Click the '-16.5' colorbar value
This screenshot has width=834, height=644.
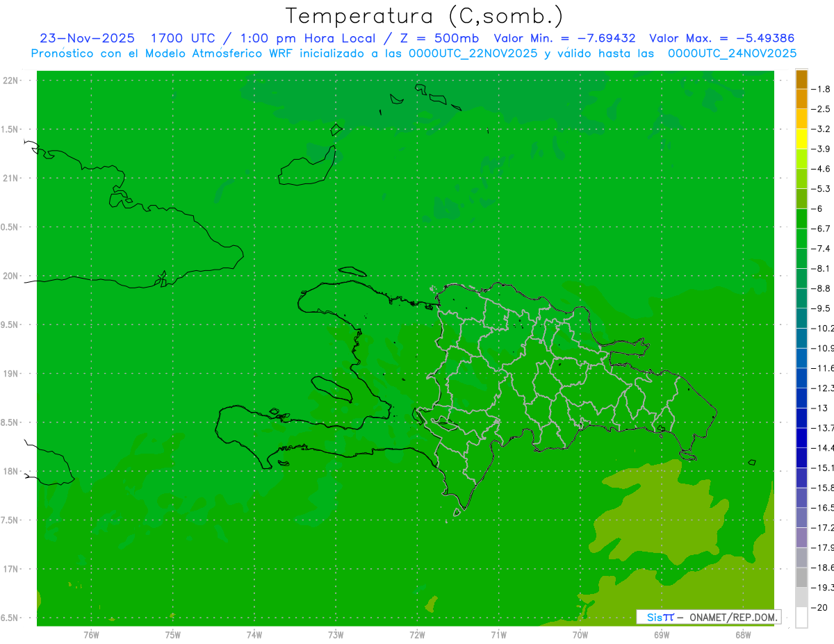(x=822, y=507)
